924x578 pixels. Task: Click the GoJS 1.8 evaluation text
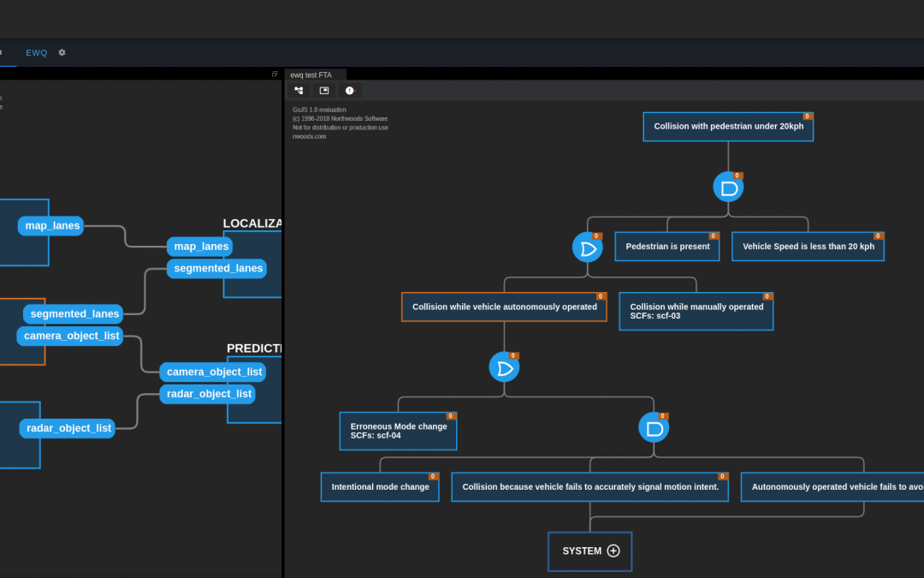(319, 110)
